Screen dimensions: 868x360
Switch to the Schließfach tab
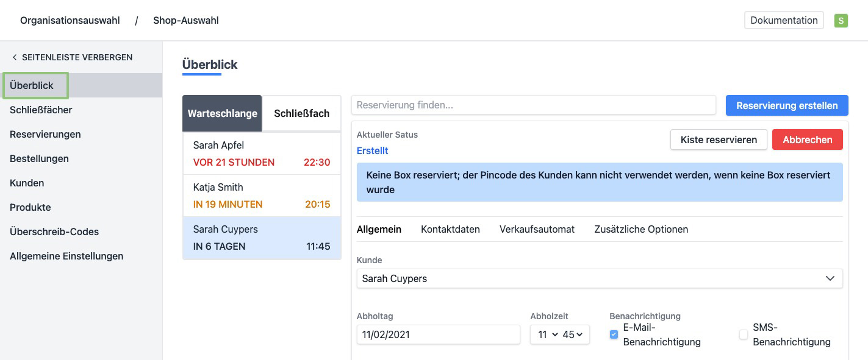click(x=301, y=113)
